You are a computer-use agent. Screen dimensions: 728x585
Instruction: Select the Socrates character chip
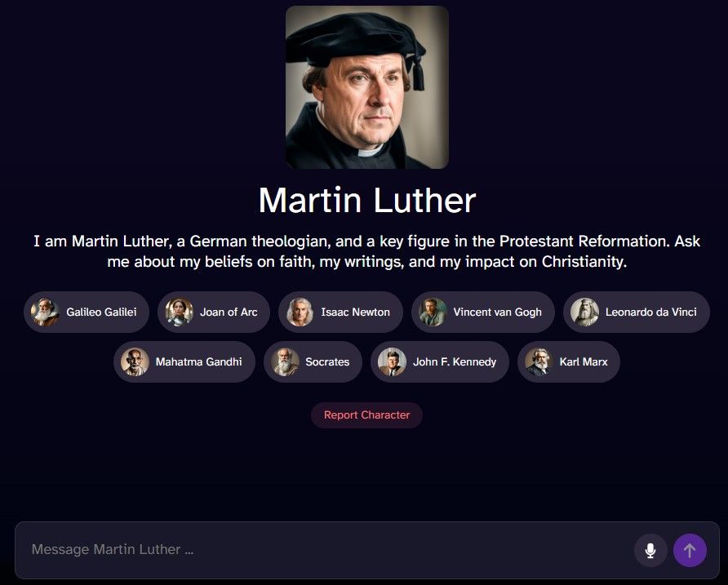[313, 361]
